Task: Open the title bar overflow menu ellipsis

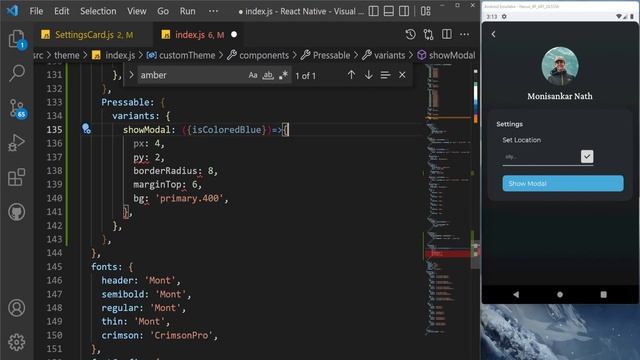Action: click(213, 11)
